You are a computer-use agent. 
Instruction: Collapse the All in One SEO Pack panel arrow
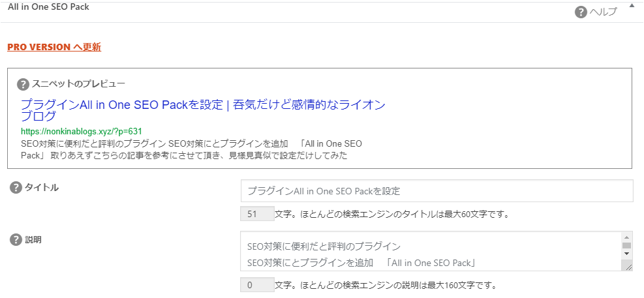tap(631, 5)
